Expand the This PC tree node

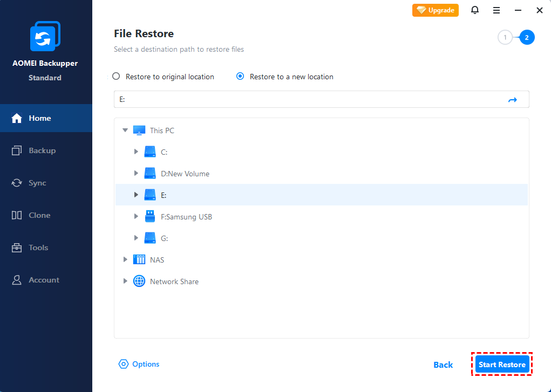(125, 130)
